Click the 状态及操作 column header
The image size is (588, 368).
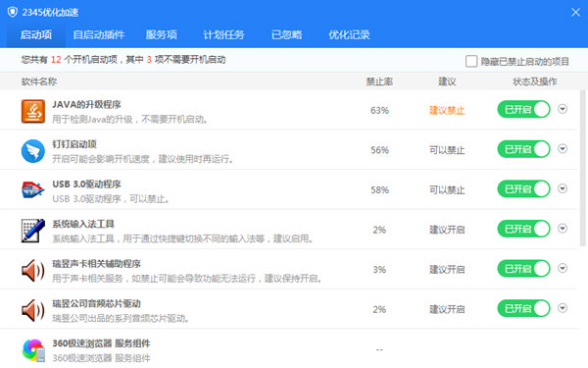535,81
